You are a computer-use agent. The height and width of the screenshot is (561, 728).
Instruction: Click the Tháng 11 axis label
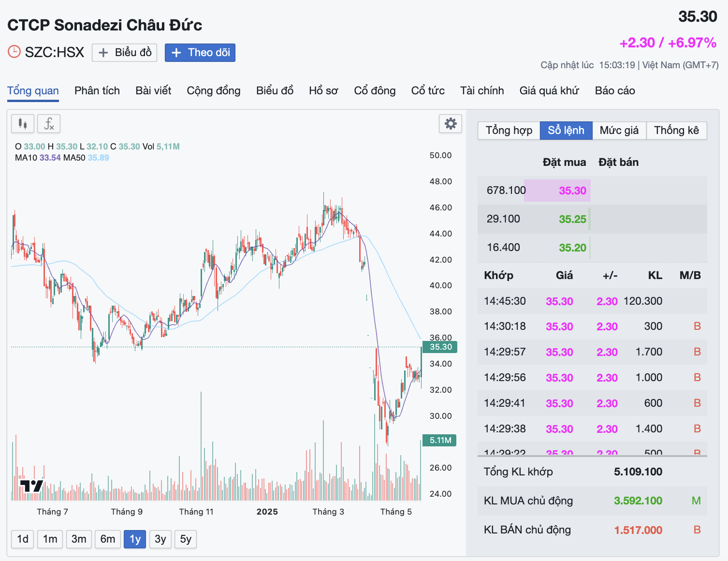click(x=196, y=512)
